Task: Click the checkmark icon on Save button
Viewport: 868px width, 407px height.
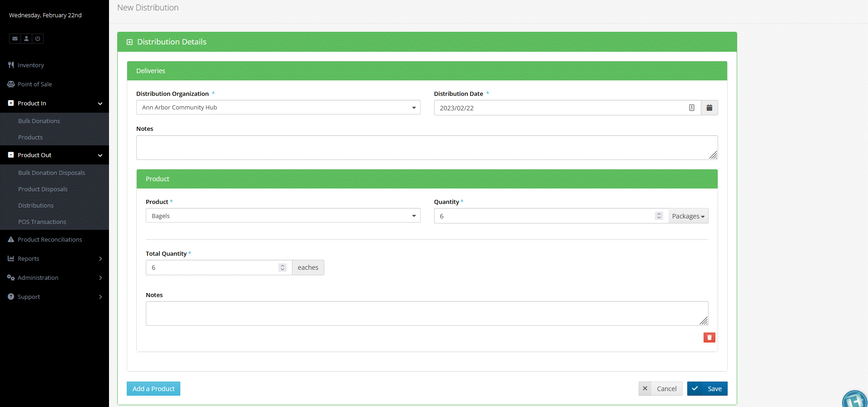Action: [x=695, y=388]
